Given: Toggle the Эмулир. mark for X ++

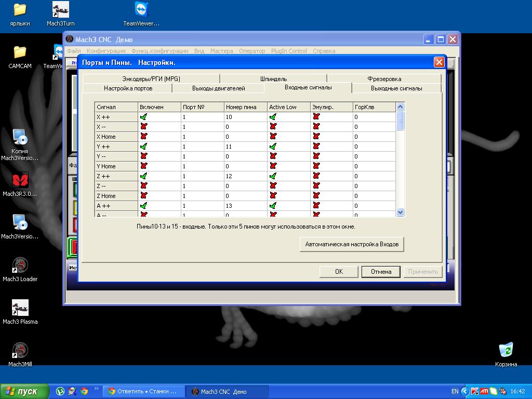Looking at the screenshot, I should coord(316,117).
